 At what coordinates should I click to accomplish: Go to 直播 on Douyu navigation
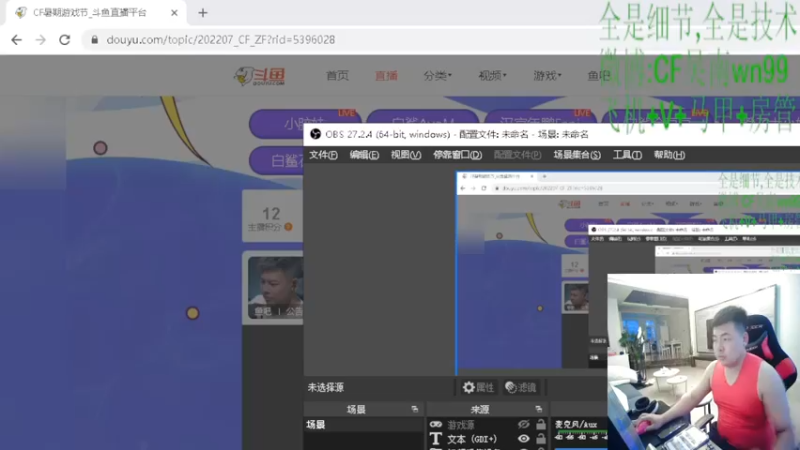[386, 76]
